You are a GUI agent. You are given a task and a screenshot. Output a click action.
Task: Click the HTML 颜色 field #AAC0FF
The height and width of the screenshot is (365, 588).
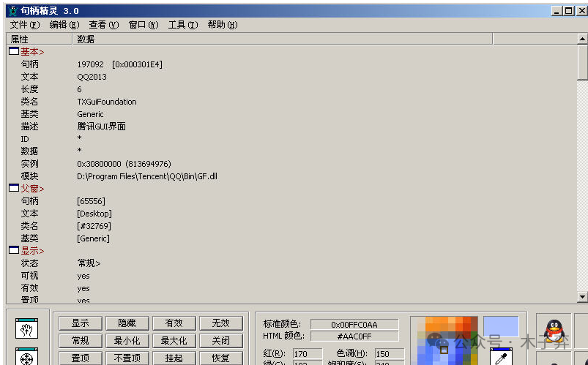click(354, 336)
